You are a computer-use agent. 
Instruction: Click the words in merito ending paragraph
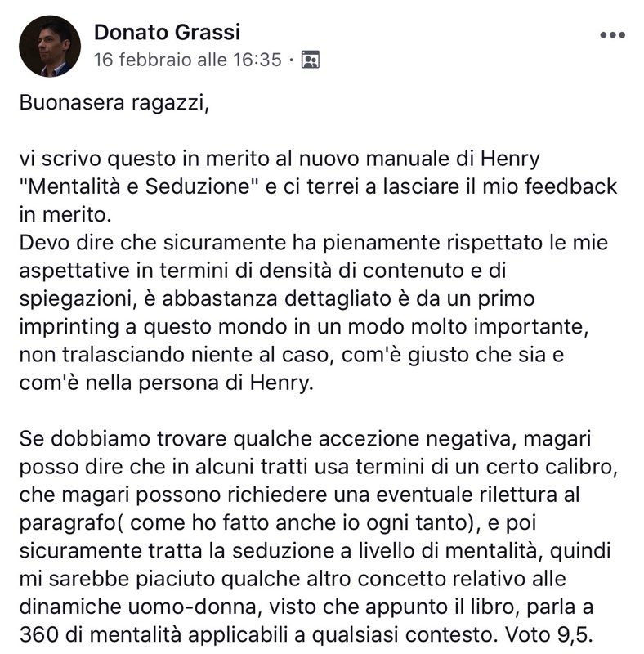[65, 214]
